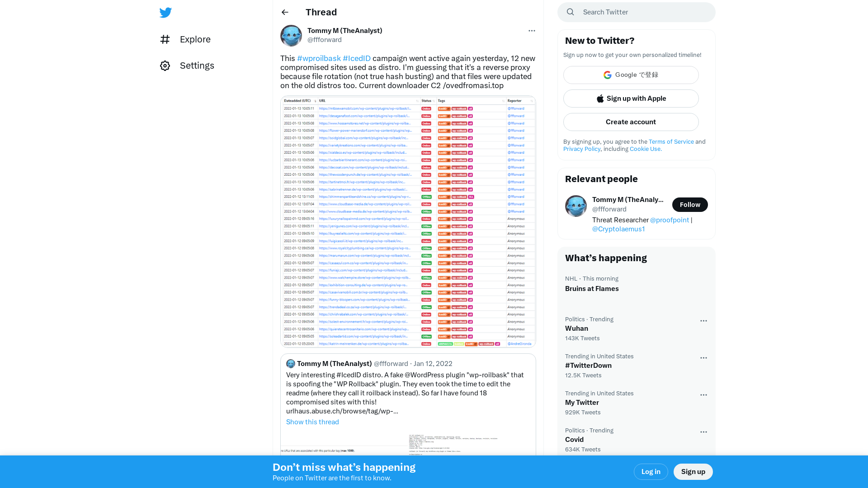
Task: Click Sign up on the bottom banner
Action: (x=693, y=472)
